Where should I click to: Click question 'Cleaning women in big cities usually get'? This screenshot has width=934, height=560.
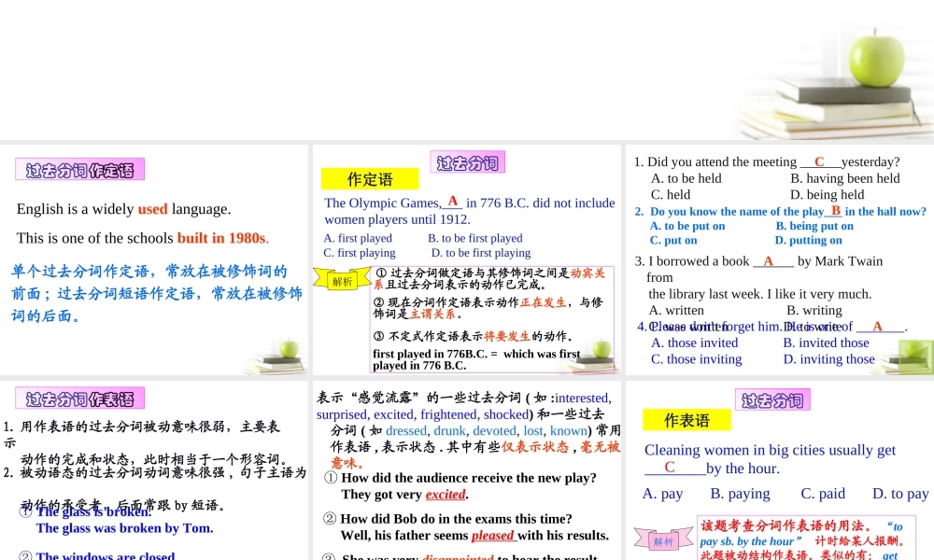(x=770, y=450)
